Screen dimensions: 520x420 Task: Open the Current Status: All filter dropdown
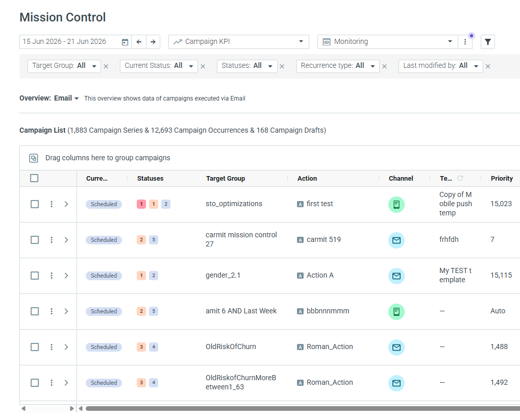coord(159,66)
